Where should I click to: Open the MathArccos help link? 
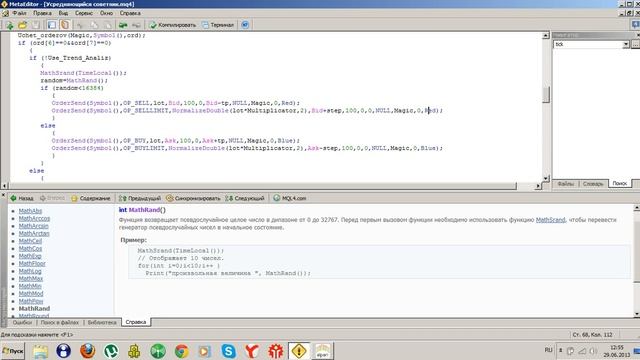(34, 218)
